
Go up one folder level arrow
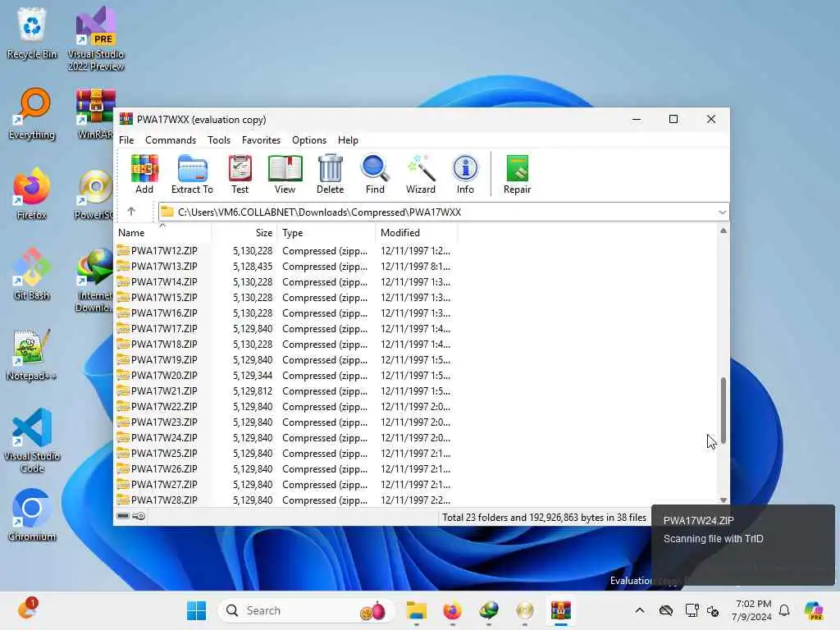point(131,212)
